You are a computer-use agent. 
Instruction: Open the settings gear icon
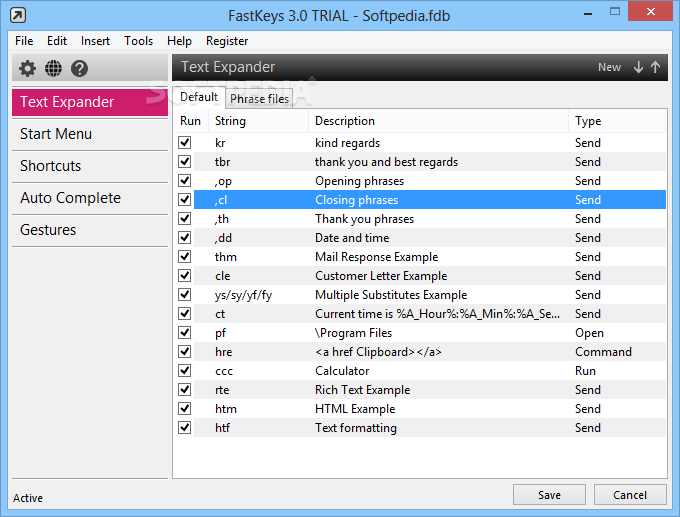pyautogui.click(x=27, y=69)
